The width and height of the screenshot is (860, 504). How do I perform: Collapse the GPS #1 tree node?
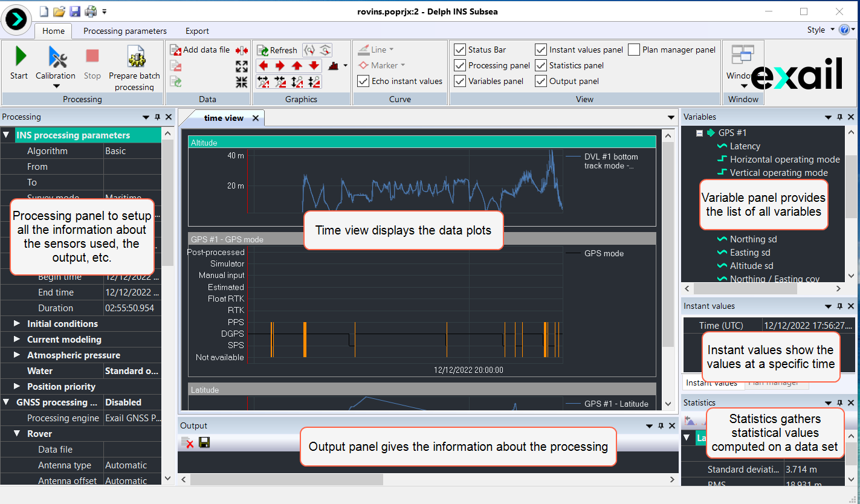(x=699, y=133)
